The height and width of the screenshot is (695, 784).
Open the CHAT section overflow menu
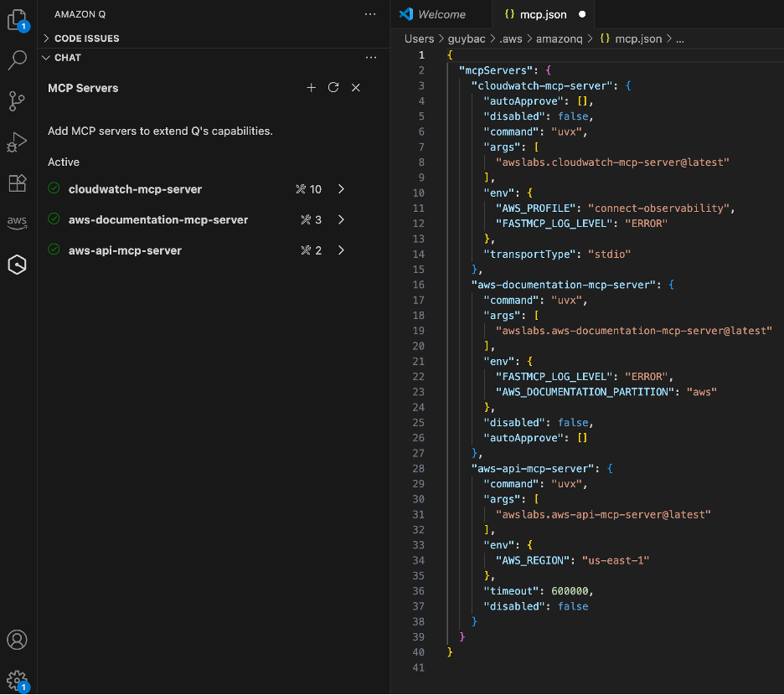click(x=369, y=57)
